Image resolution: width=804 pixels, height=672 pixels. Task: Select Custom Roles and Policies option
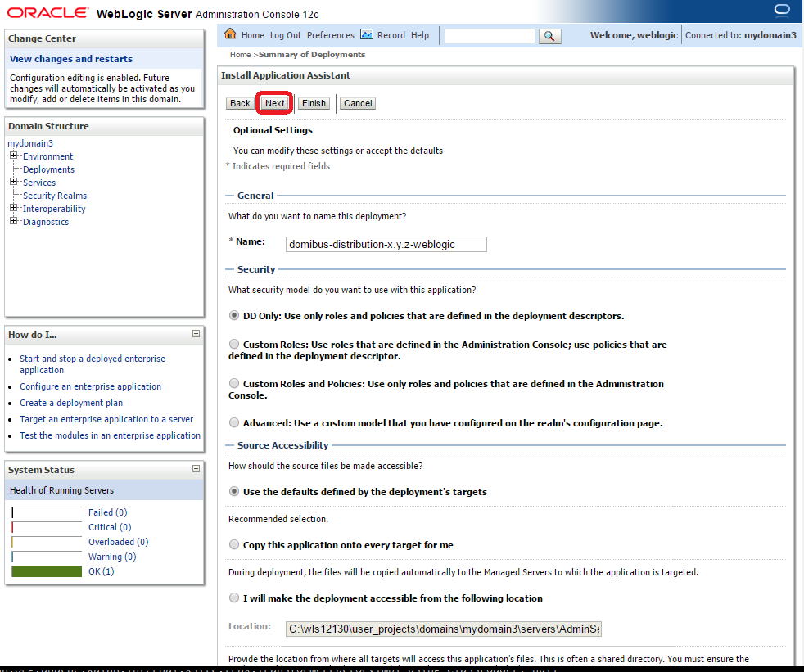234,383
